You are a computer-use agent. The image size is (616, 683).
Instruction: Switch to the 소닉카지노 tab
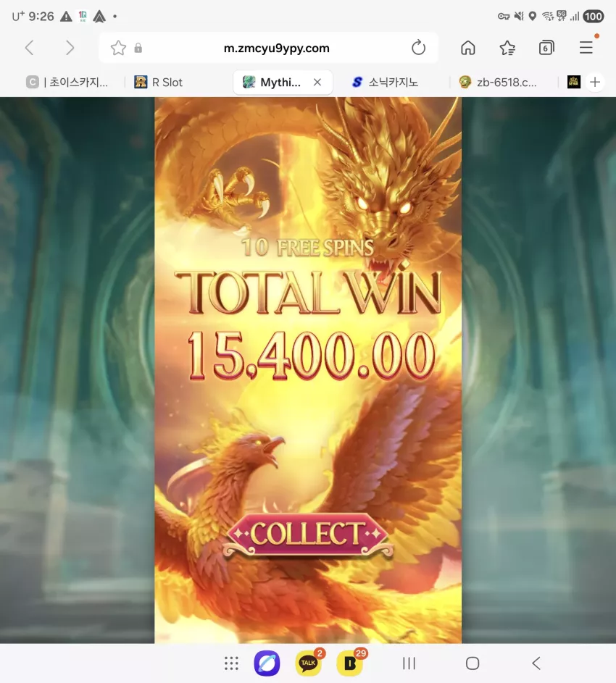coord(386,82)
